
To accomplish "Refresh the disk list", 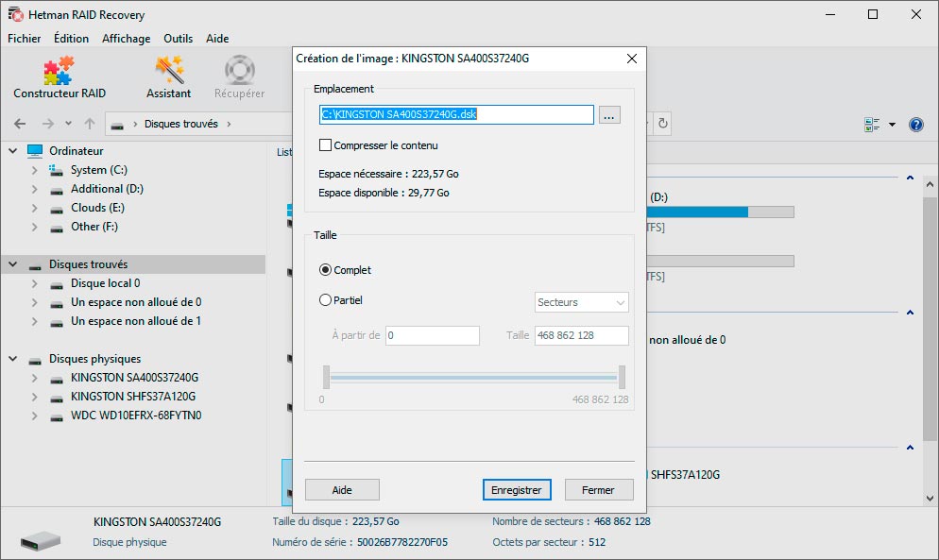I will [x=662, y=124].
